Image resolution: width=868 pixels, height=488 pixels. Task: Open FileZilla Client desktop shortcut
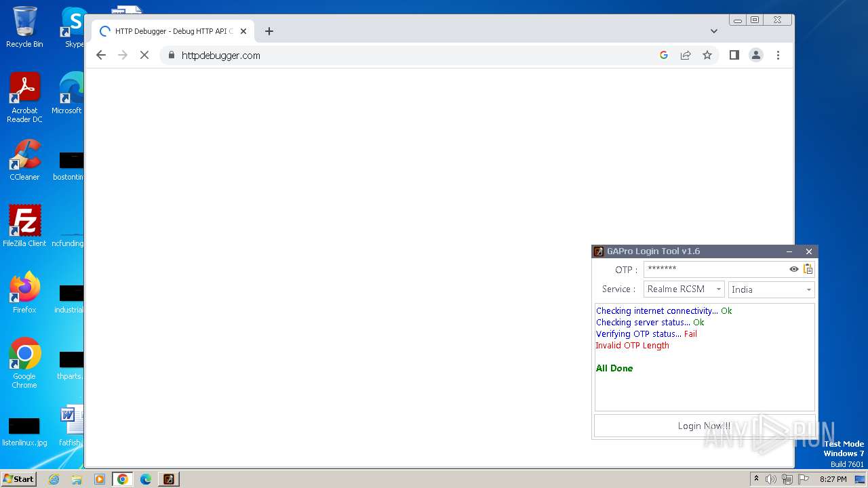(24, 226)
